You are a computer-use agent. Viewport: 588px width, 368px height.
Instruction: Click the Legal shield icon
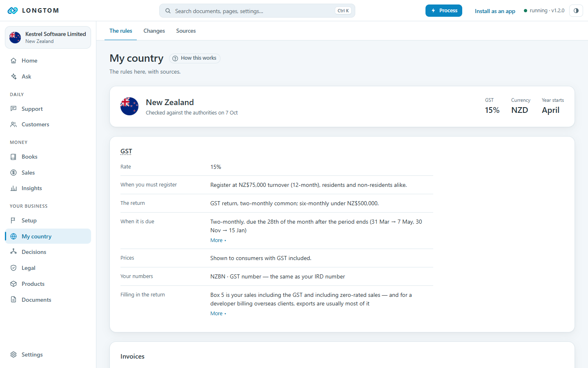[x=13, y=268]
